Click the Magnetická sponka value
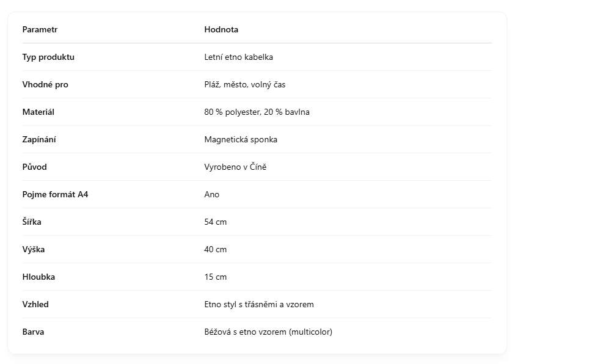The width and height of the screenshot is (592, 364). tap(241, 140)
